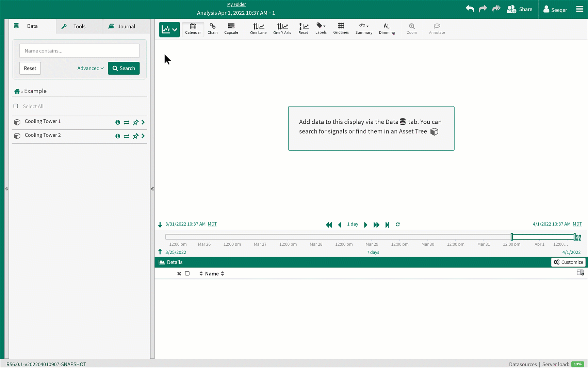Screen dimensions: 588x368
Task: Expand Cooling Tower 1 with chevron
Action: pyautogui.click(x=143, y=122)
